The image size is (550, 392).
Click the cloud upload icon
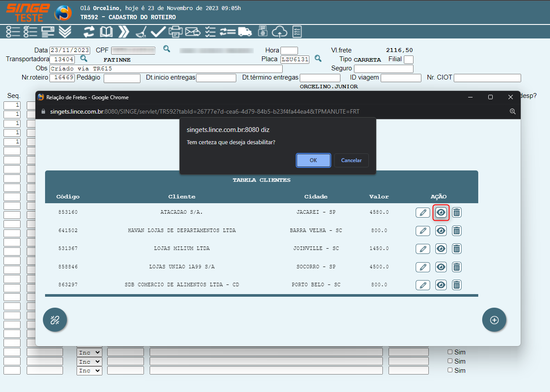click(x=279, y=32)
